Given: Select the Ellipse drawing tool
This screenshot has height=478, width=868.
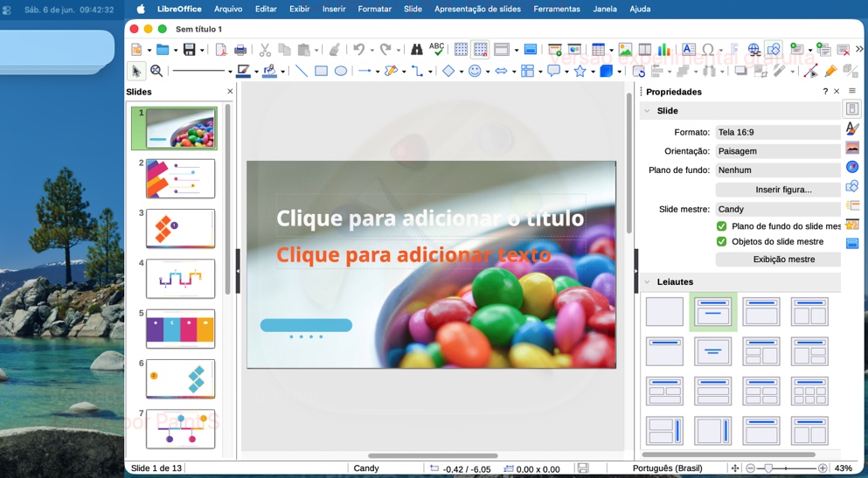Looking at the screenshot, I should (x=341, y=71).
